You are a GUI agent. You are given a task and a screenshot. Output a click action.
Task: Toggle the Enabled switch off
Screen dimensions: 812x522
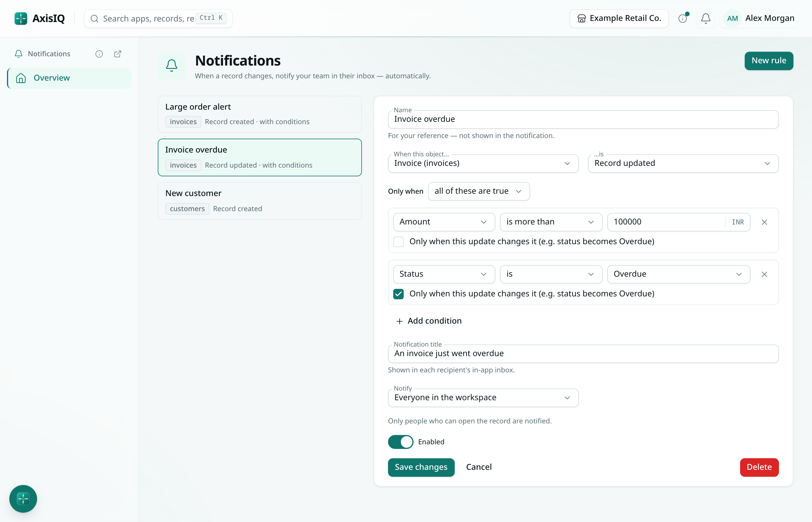[x=400, y=442]
